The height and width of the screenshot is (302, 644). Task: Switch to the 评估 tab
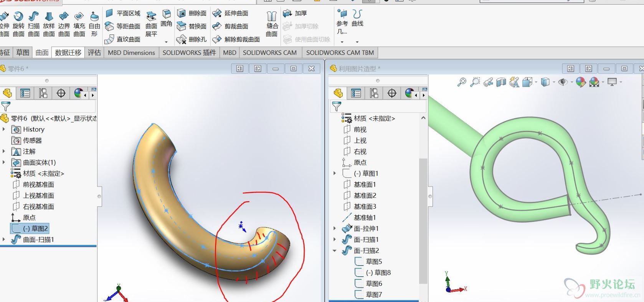pos(94,53)
